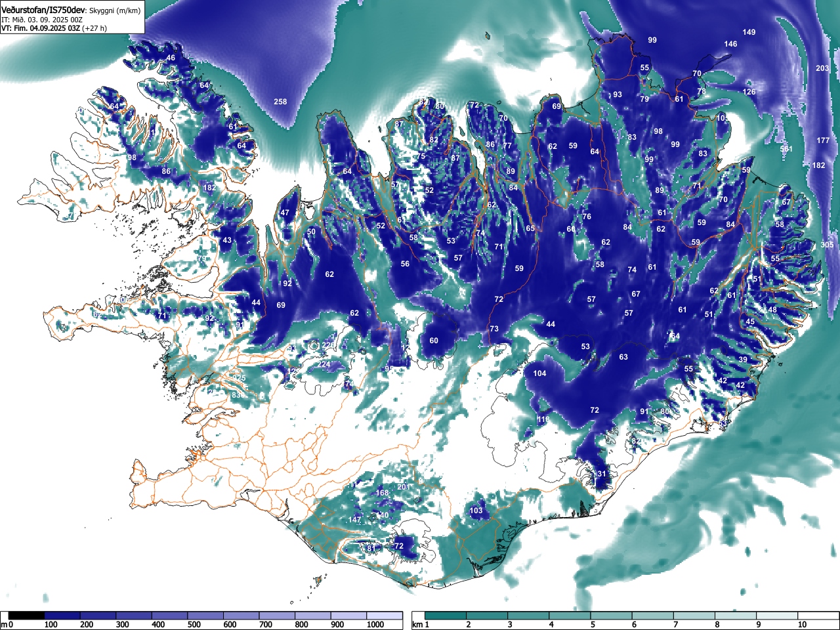
Task: Click the 105 value in the northeast
Action: (x=723, y=118)
